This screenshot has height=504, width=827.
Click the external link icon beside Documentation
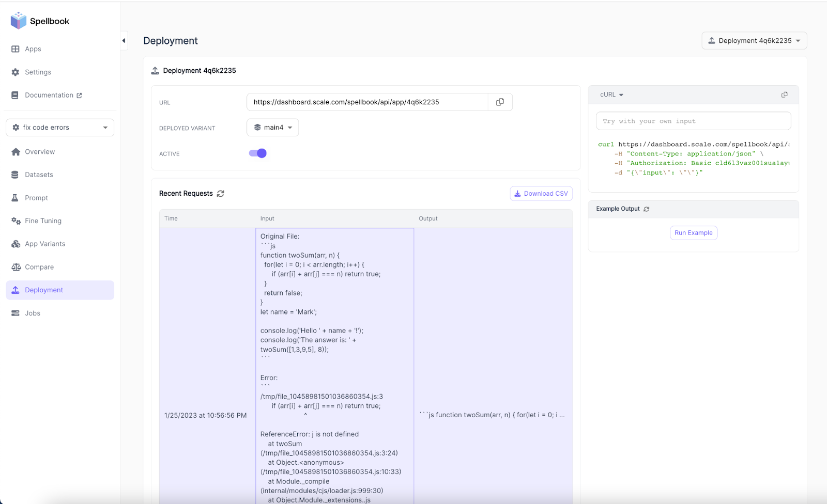pos(79,96)
